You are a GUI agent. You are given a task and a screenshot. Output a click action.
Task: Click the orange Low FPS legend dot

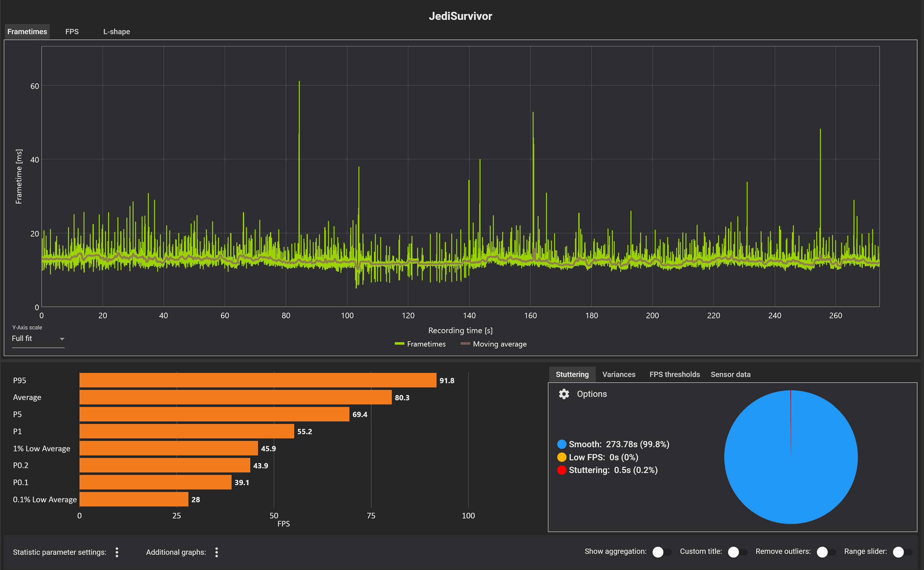coord(561,457)
